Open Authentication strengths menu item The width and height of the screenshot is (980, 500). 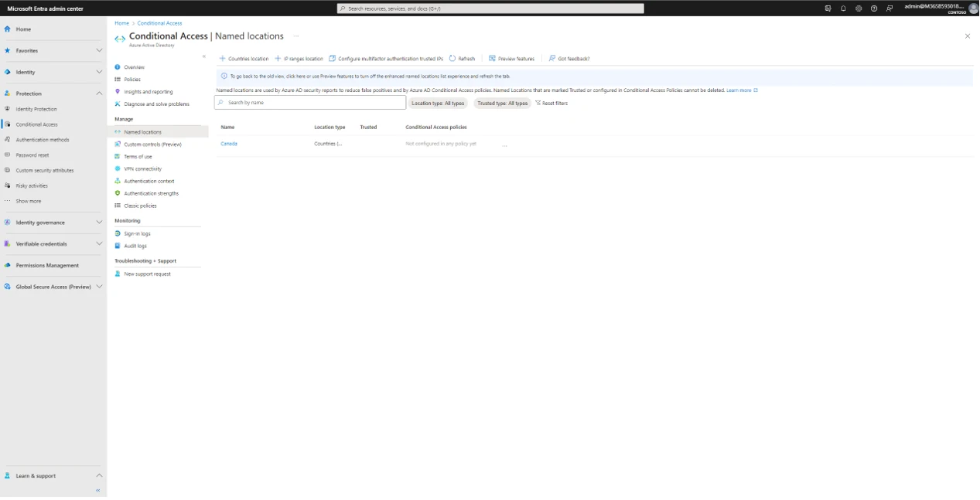[151, 193]
